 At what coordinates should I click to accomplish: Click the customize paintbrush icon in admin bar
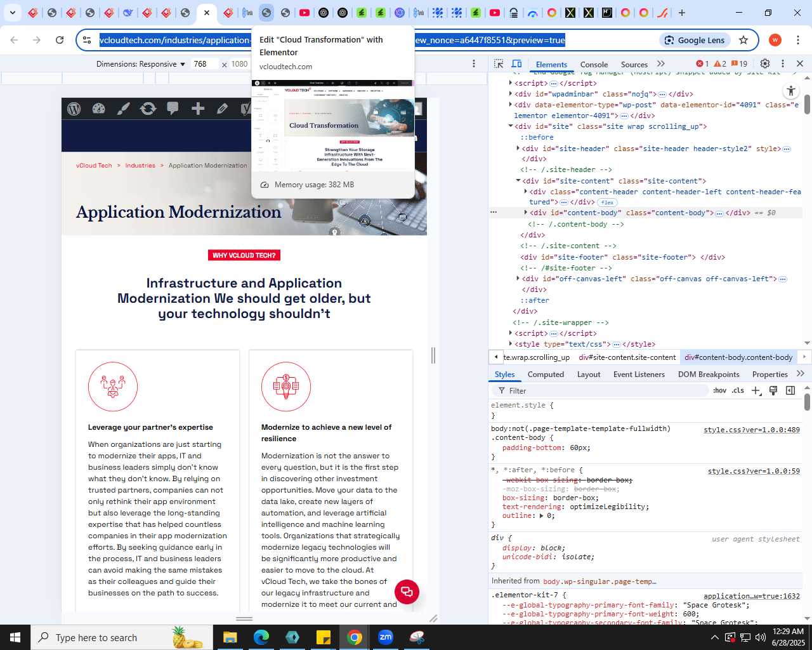(123, 109)
